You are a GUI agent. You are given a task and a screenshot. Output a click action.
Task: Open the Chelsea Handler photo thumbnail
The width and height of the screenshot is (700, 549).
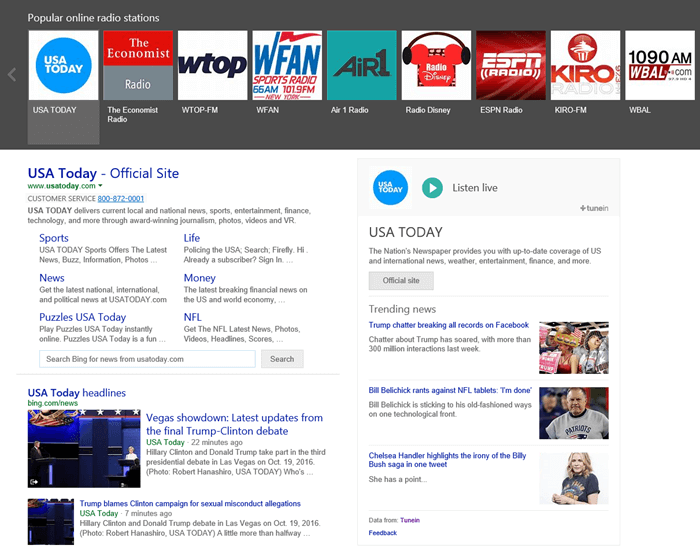574,478
